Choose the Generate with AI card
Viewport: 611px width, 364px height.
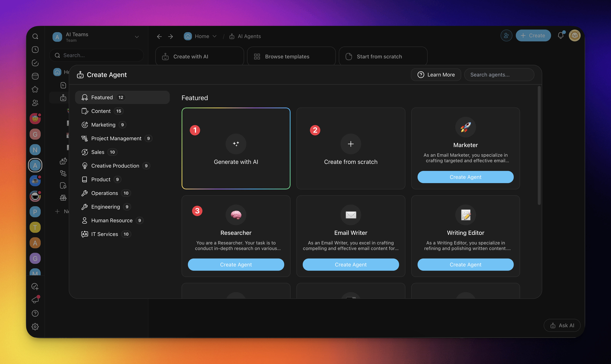(x=236, y=148)
